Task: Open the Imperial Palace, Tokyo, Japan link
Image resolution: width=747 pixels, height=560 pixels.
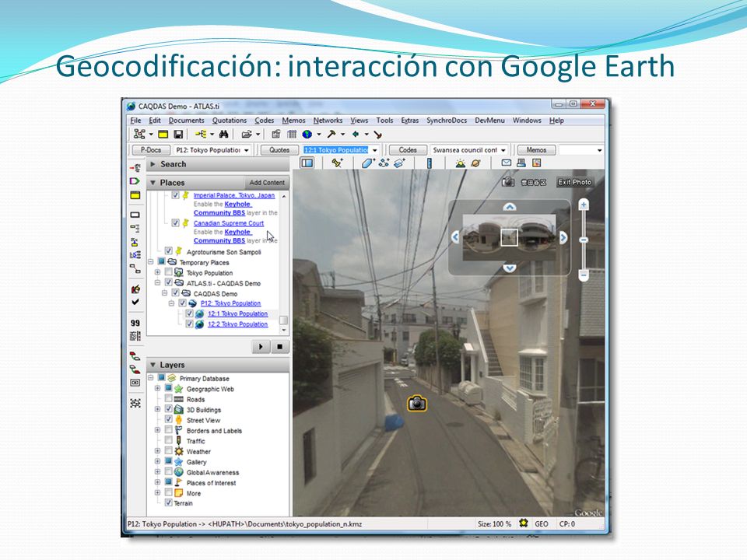Action: [234, 195]
